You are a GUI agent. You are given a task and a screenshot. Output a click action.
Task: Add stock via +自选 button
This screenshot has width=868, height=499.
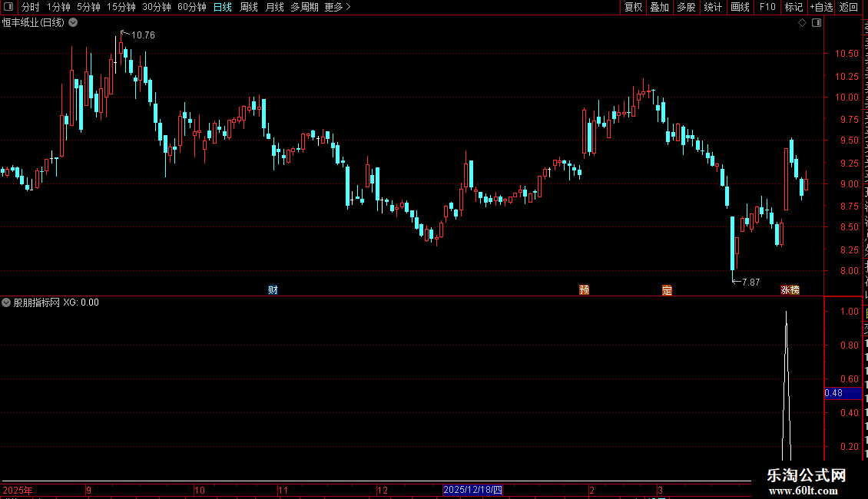click(x=821, y=7)
